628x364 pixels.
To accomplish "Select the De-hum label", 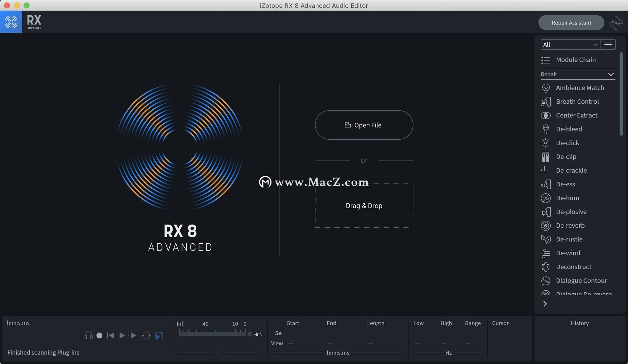I will 567,198.
